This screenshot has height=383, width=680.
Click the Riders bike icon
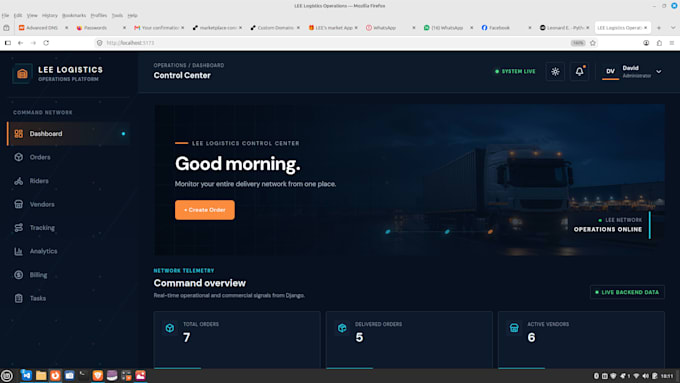point(19,181)
